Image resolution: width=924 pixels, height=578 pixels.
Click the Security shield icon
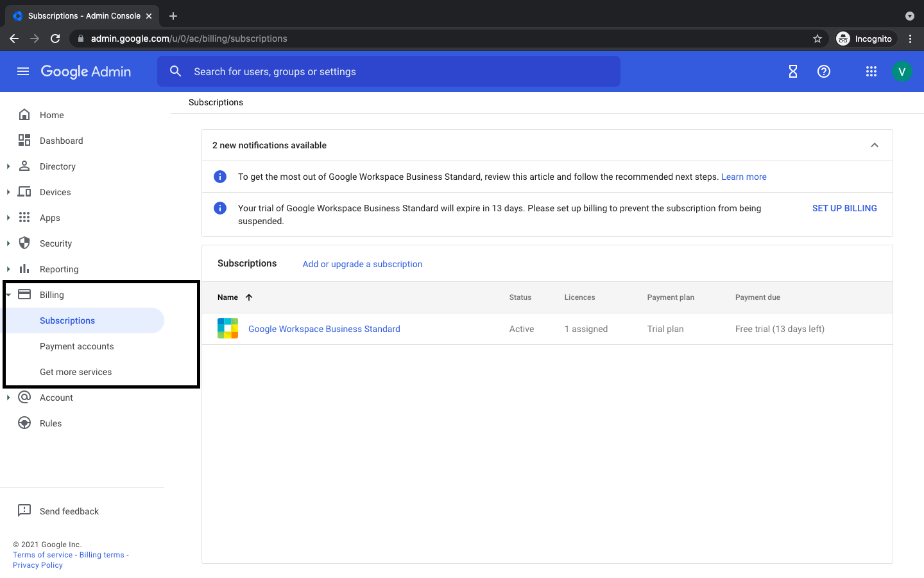coord(24,243)
